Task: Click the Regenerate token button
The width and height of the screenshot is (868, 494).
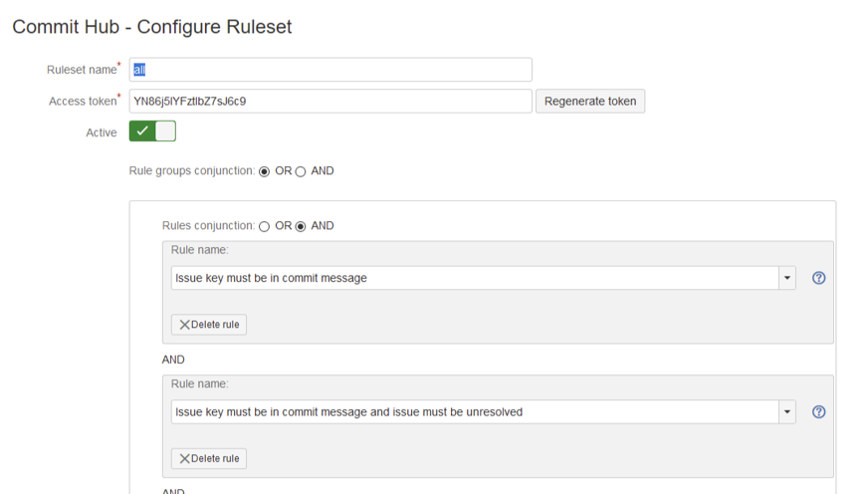Action: coord(590,101)
